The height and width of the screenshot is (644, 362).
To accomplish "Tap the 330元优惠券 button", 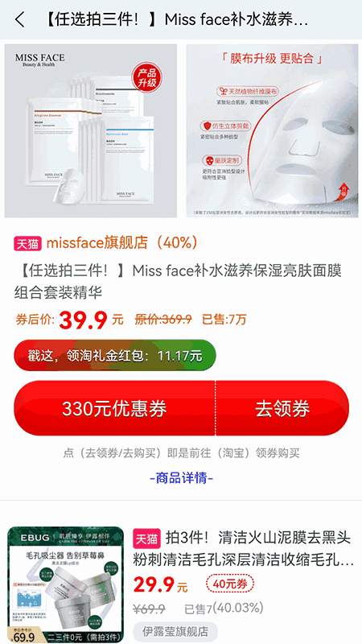I will click(114, 408).
